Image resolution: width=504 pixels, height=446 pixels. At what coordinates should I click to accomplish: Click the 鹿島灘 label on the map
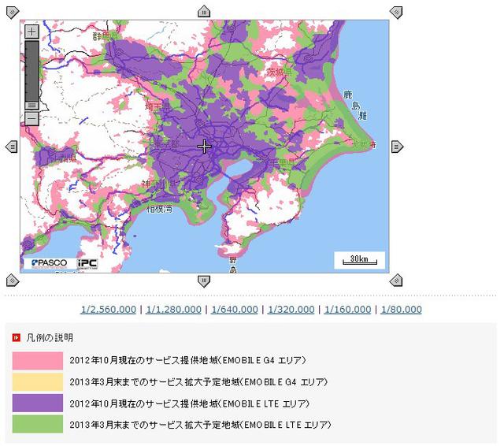[355, 105]
